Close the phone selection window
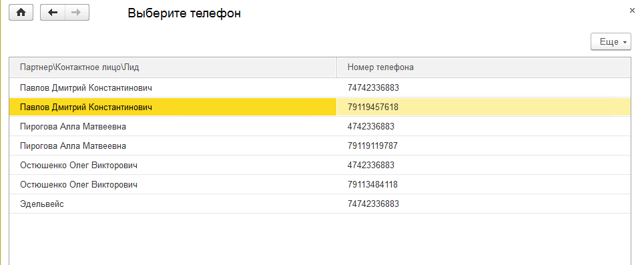This screenshot has height=265, width=644. [632, 11]
